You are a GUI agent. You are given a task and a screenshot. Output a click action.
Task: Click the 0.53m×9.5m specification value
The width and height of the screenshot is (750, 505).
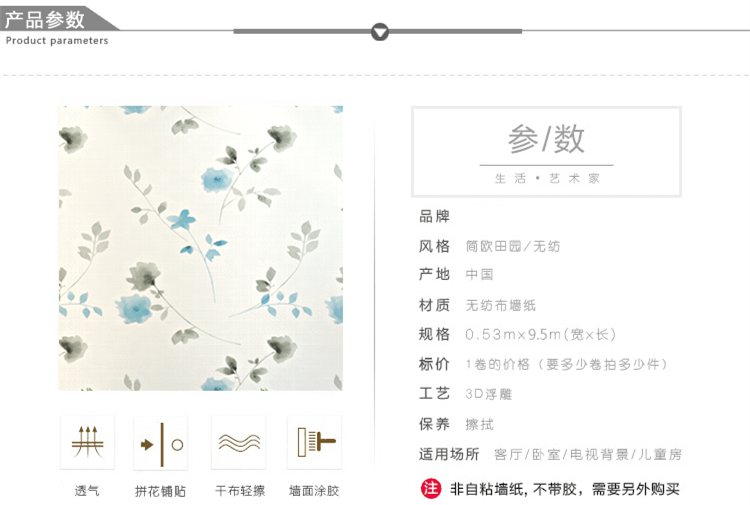coord(540,334)
